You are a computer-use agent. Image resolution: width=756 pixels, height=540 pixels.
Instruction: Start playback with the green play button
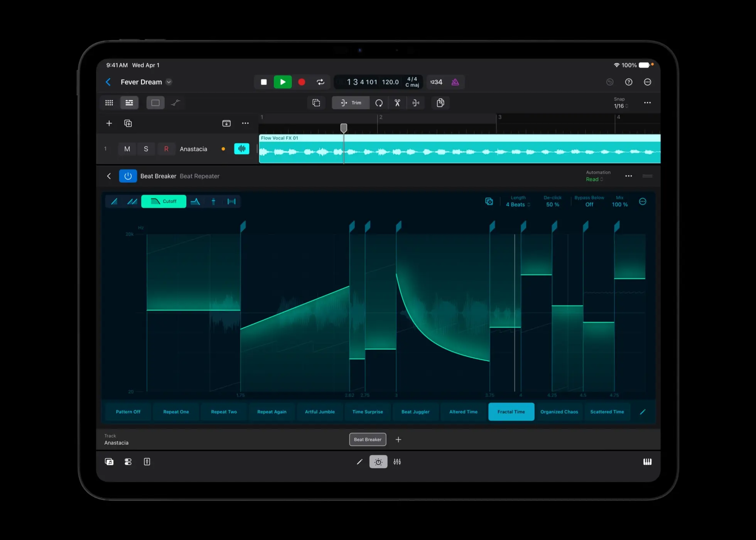[x=283, y=82]
